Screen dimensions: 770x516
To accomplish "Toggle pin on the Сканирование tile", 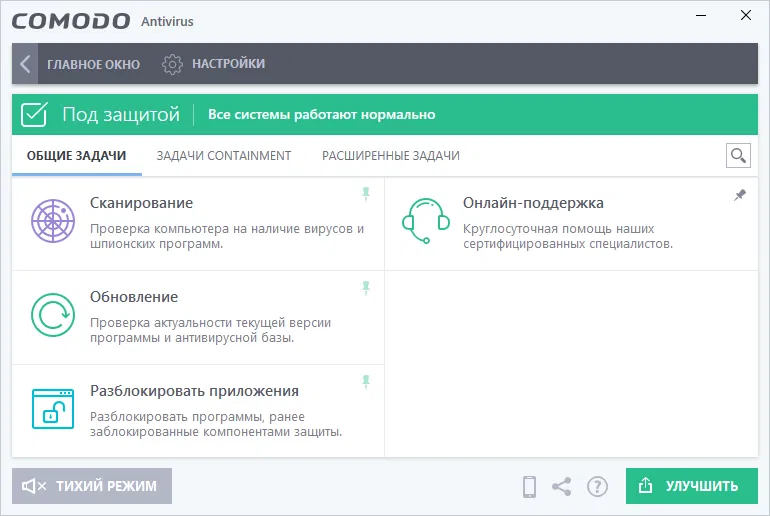I will [366, 194].
